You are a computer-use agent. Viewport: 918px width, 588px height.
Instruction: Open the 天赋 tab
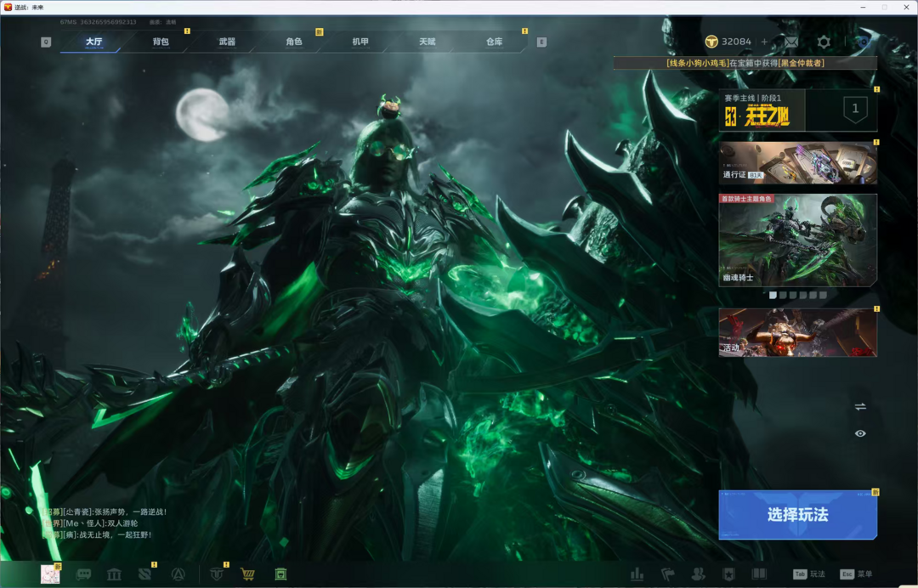point(428,42)
